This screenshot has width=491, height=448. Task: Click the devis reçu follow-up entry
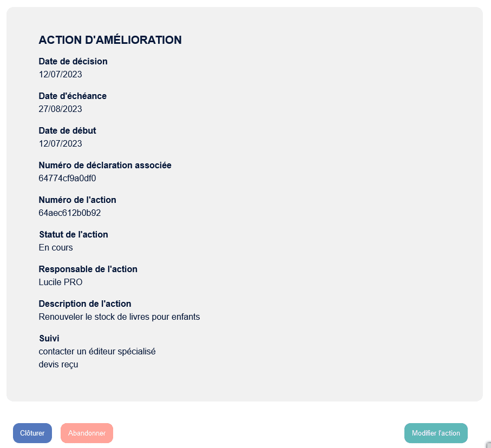click(58, 364)
